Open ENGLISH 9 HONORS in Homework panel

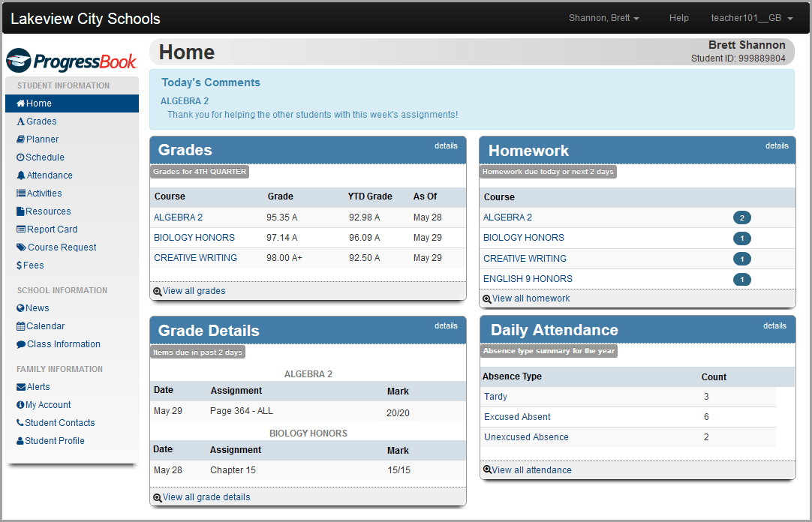(x=528, y=279)
